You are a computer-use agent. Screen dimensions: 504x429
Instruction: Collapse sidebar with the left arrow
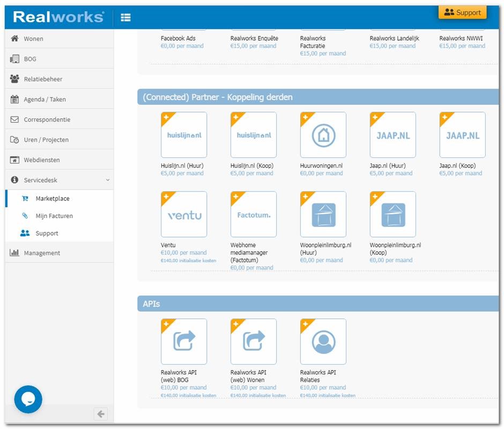[x=101, y=414]
